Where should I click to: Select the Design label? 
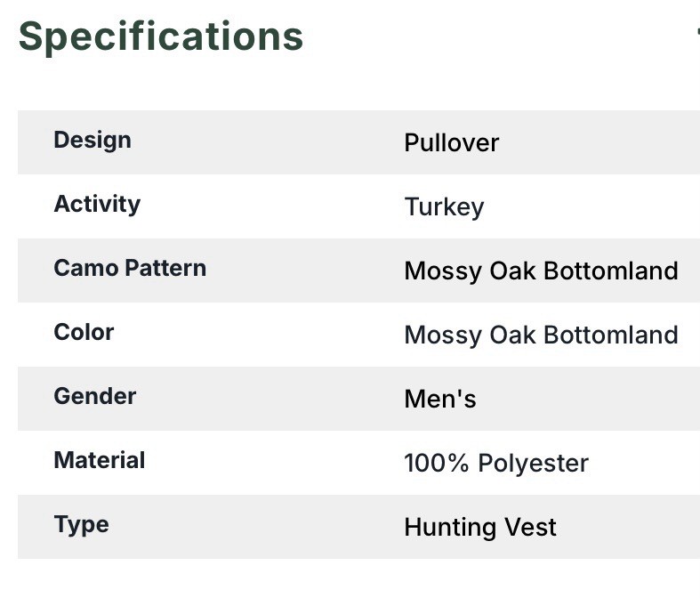coord(93,141)
